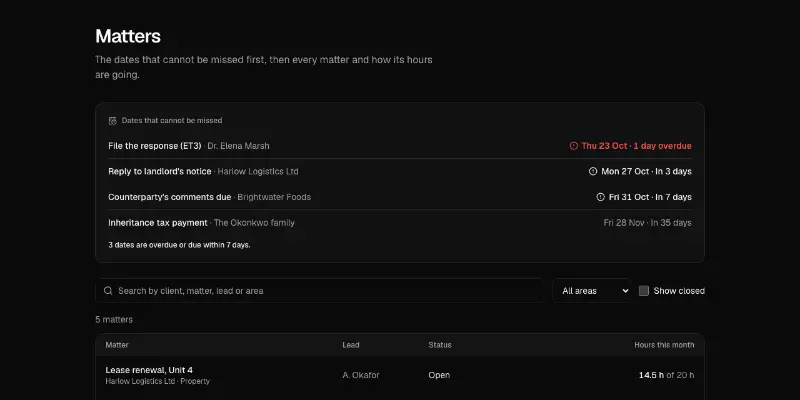Click the chevron arrow on All areas selector
This screenshot has height=400, width=800.
point(626,291)
